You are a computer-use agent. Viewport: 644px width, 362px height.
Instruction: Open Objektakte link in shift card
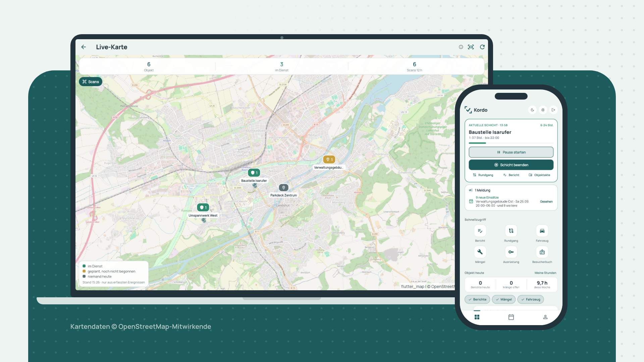(x=539, y=175)
